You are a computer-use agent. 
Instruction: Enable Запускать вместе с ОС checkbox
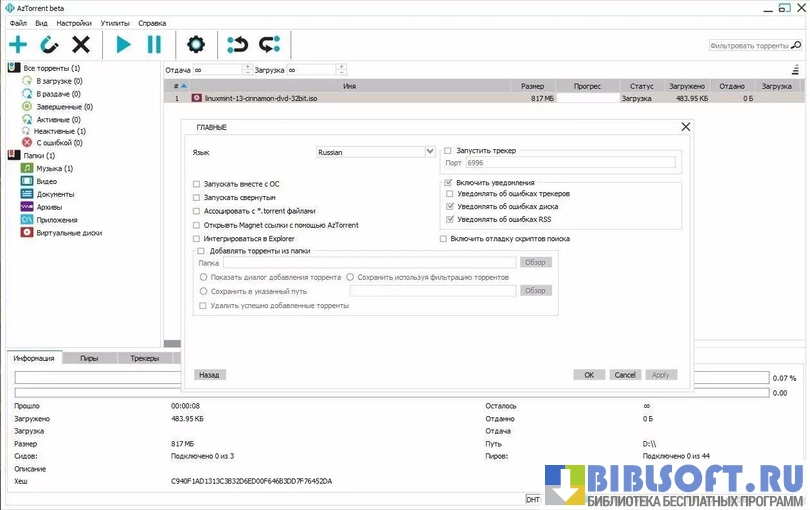[x=196, y=184]
